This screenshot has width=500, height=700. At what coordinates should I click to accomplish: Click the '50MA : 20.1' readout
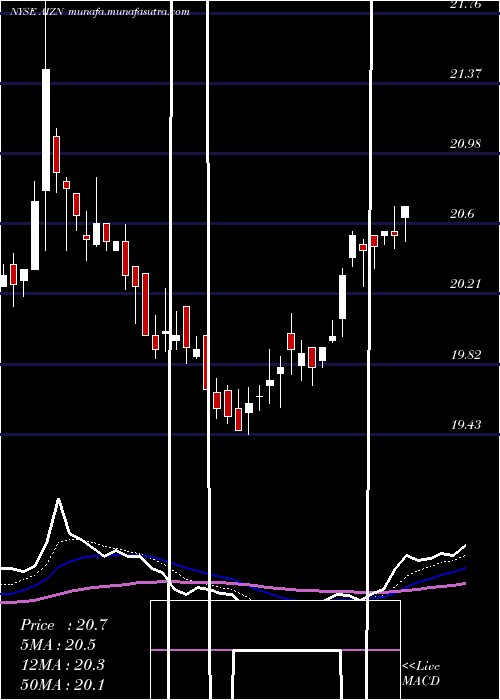[63, 684]
